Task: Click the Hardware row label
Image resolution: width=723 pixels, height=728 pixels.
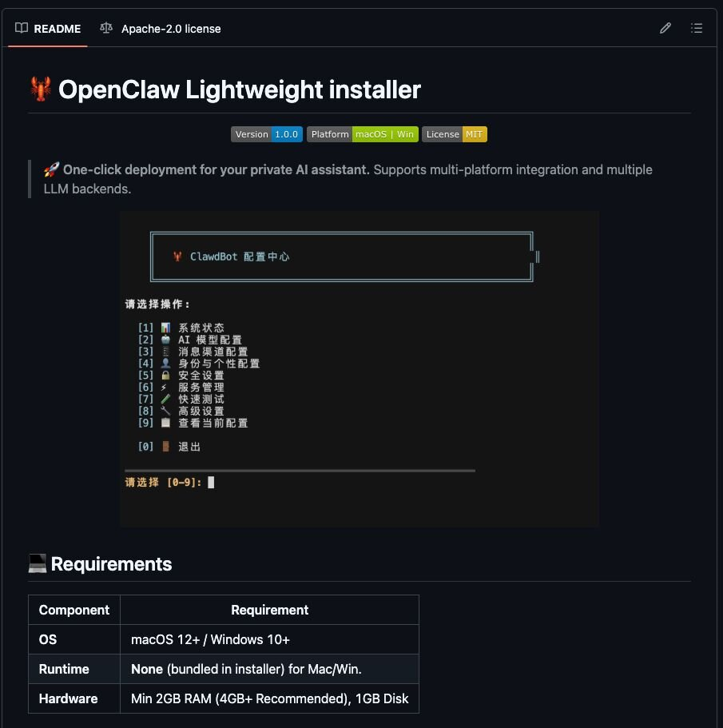Action: coord(68,698)
